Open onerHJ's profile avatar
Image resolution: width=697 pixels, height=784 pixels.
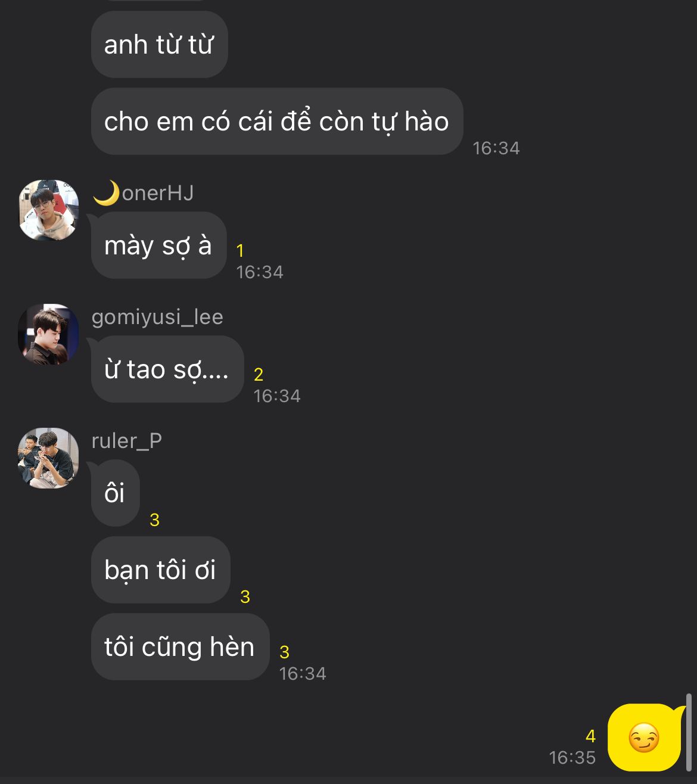(49, 210)
